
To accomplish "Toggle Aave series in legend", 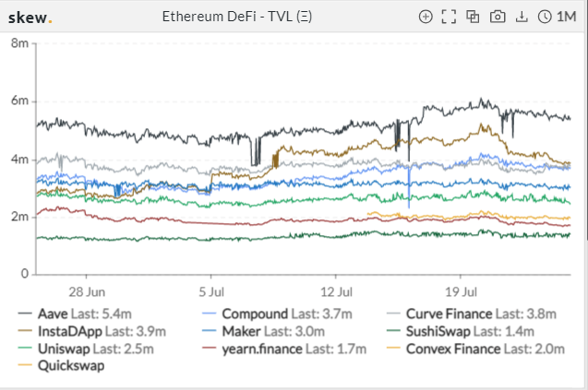I will (75, 314).
